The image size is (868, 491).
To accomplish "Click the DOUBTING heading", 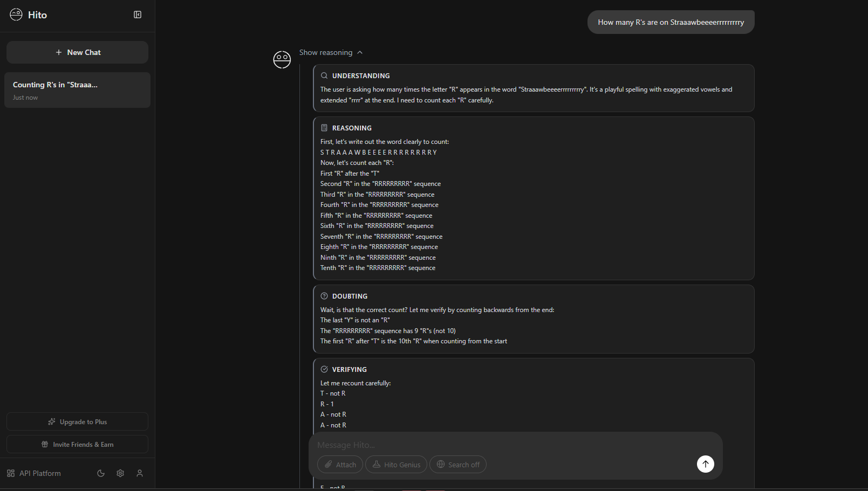I will (x=350, y=296).
